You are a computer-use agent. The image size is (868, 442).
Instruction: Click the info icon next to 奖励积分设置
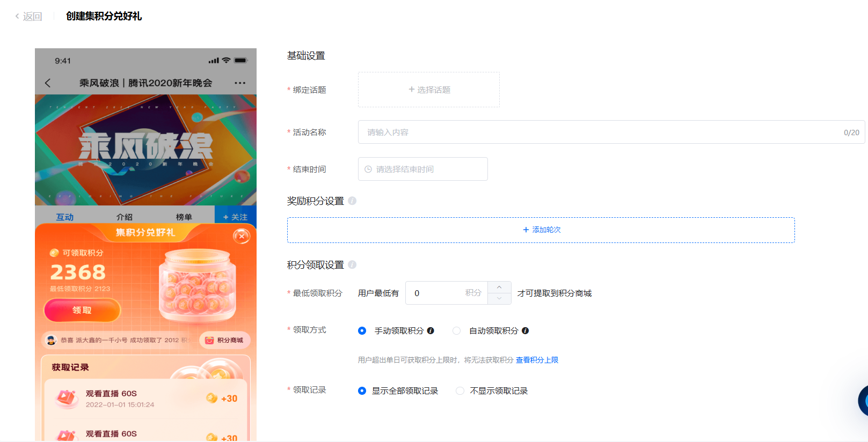click(352, 201)
